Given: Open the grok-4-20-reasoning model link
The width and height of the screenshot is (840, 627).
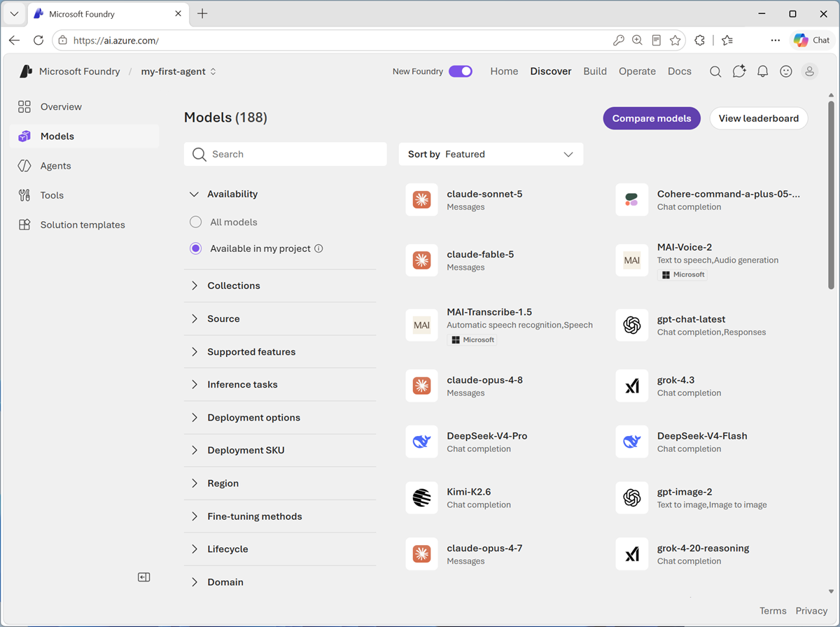Looking at the screenshot, I should coord(703,548).
